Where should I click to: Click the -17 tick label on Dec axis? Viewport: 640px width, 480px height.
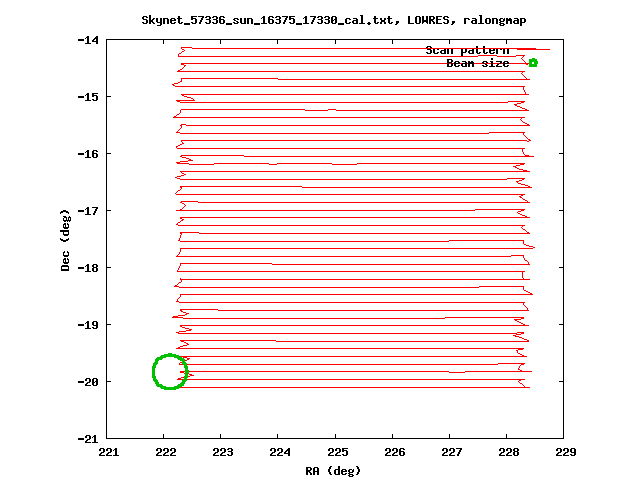point(88,211)
